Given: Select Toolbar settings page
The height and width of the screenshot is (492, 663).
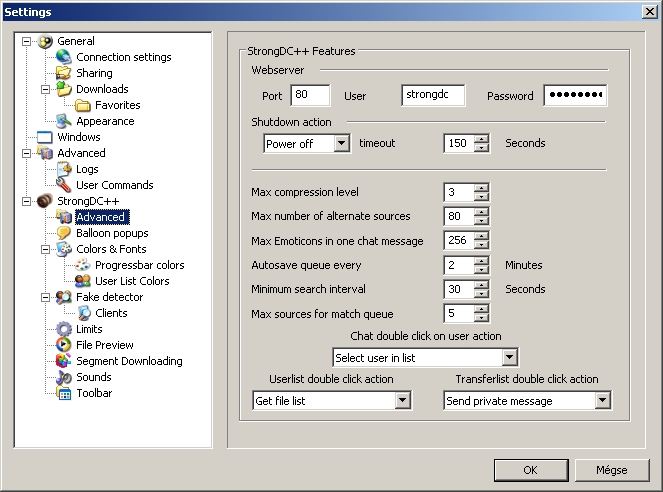Looking at the screenshot, I should click(94, 393).
